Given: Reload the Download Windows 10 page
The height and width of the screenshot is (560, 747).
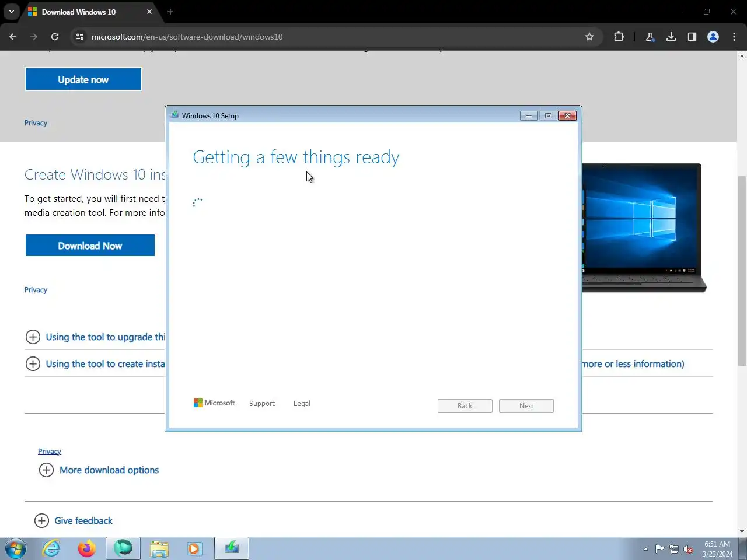Looking at the screenshot, I should [55, 37].
